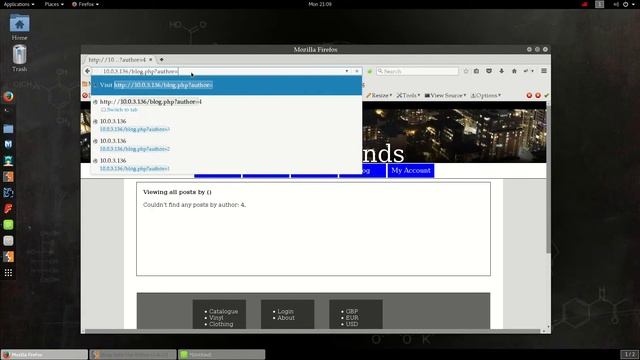Open a new tab with the plus button
The height and width of the screenshot is (360, 640).
pyautogui.click(x=162, y=60)
